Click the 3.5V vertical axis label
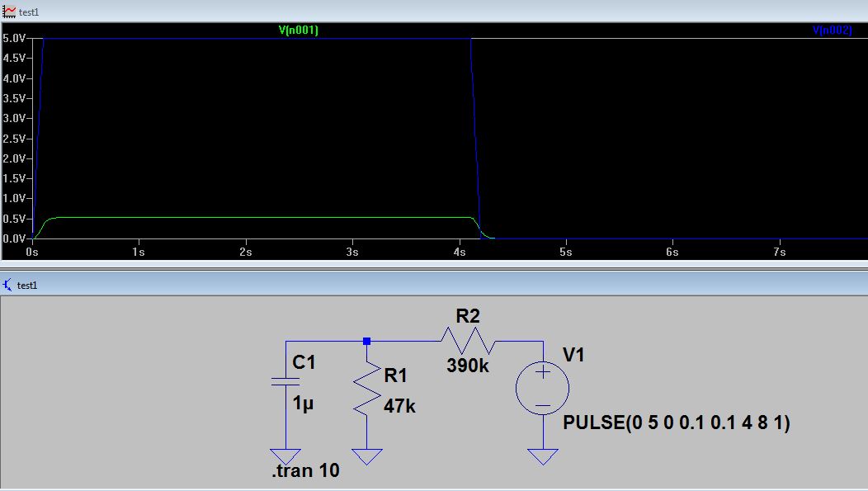 click(x=14, y=98)
